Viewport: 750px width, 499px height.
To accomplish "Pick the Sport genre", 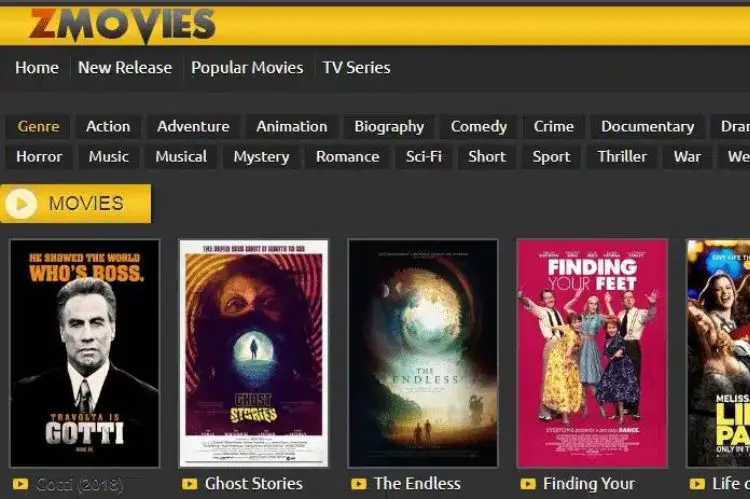I will tap(551, 156).
